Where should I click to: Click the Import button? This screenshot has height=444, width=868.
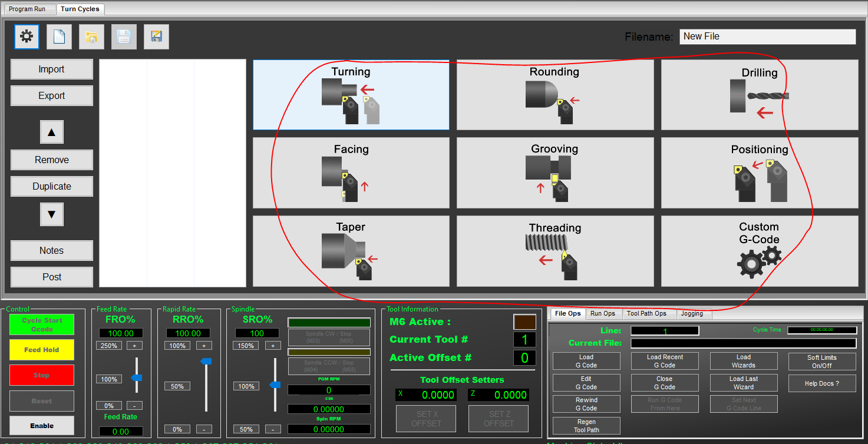52,69
